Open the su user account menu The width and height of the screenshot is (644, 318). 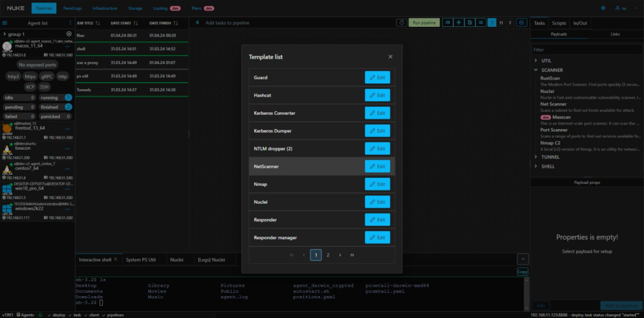click(x=626, y=8)
